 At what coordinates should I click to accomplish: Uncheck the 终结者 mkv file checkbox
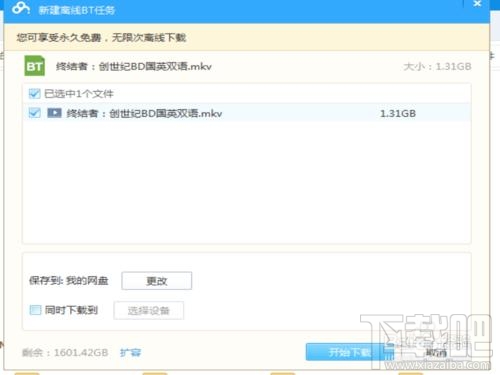[x=34, y=113]
